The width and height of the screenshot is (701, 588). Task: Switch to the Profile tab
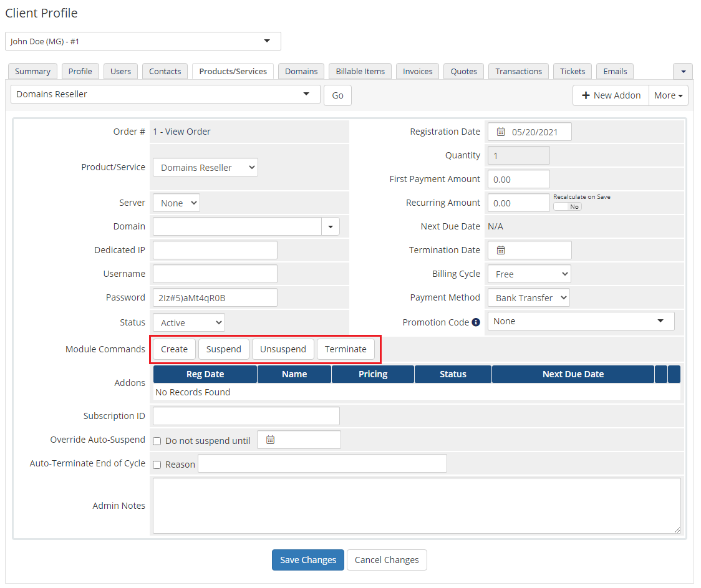tap(80, 72)
